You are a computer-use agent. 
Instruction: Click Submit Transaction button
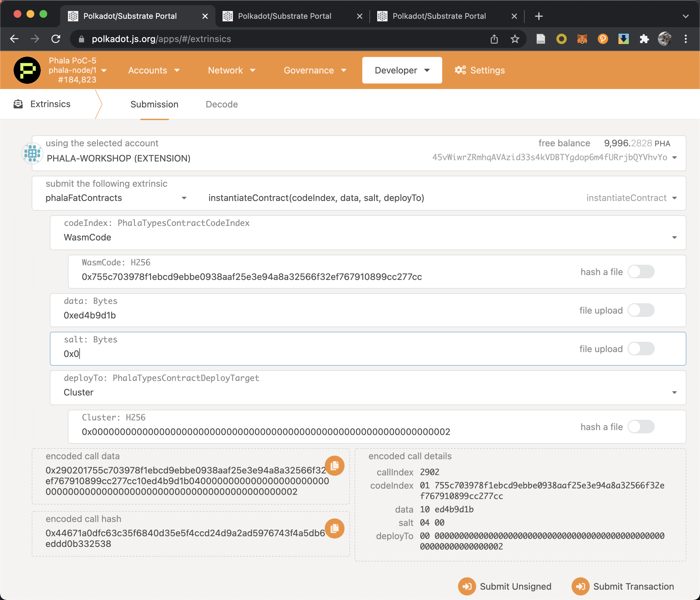pos(623,586)
